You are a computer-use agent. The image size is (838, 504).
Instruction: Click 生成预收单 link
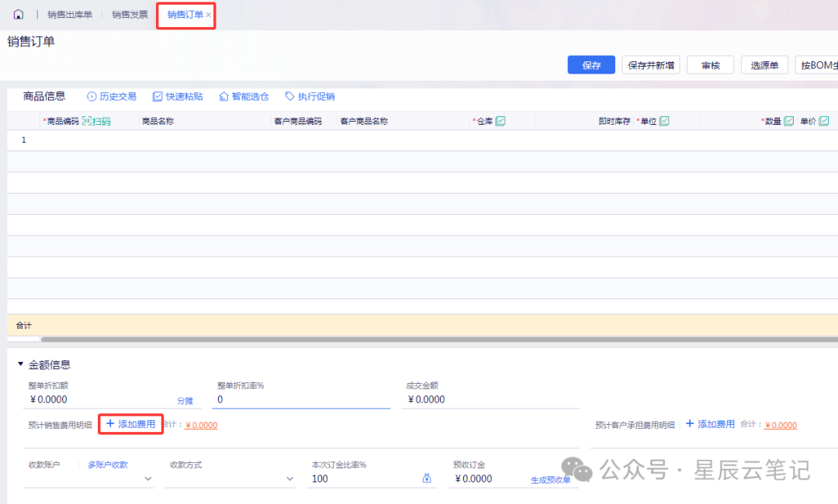(x=550, y=480)
